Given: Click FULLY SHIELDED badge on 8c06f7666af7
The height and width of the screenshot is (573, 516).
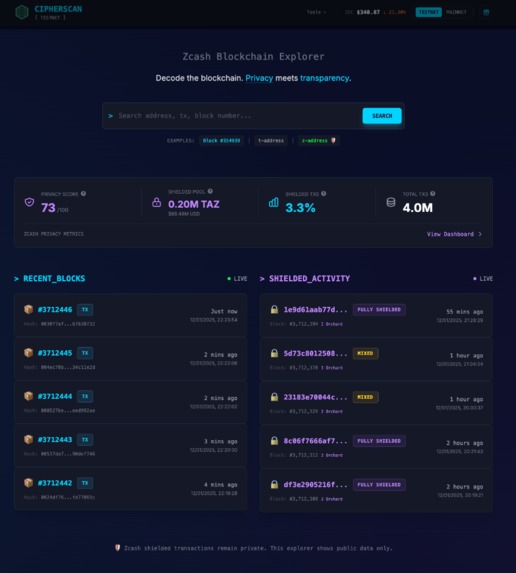Looking at the screenshot, I should (379, 441).
